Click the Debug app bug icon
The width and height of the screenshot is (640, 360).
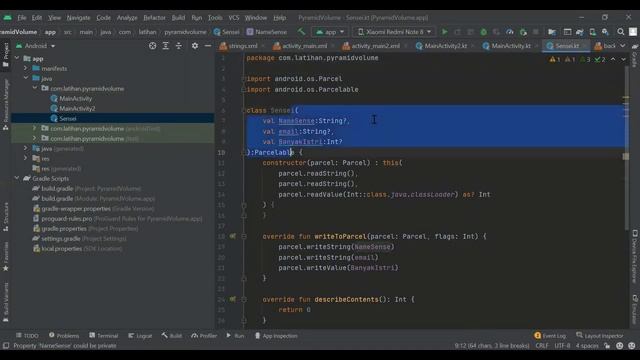click(484, 32)
